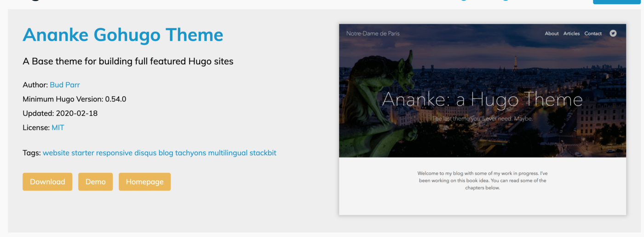This screenshot has width=644, height=237.
Task: View the MIT license link
Action: point(58,127)
